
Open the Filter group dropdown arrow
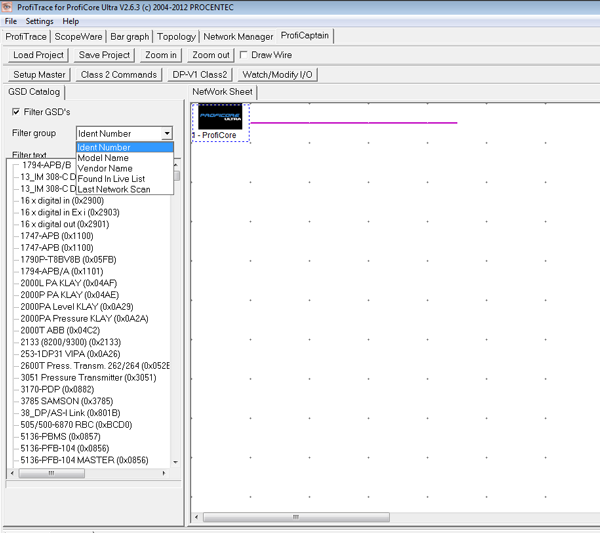coord(167,133)
